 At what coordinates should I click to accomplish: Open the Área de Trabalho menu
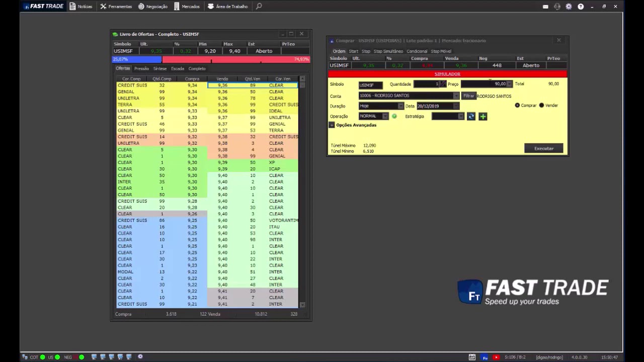(x=227, y=7)
